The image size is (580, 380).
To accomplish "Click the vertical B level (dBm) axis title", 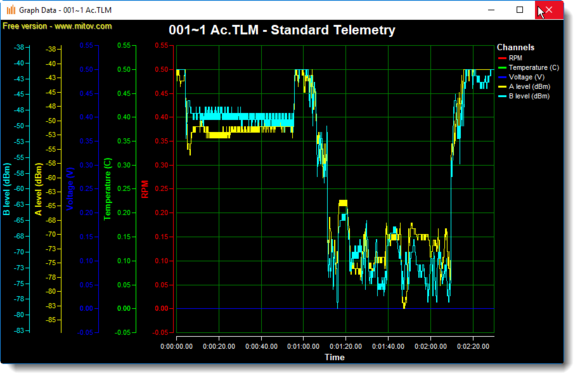I will [x=7, y=189].
